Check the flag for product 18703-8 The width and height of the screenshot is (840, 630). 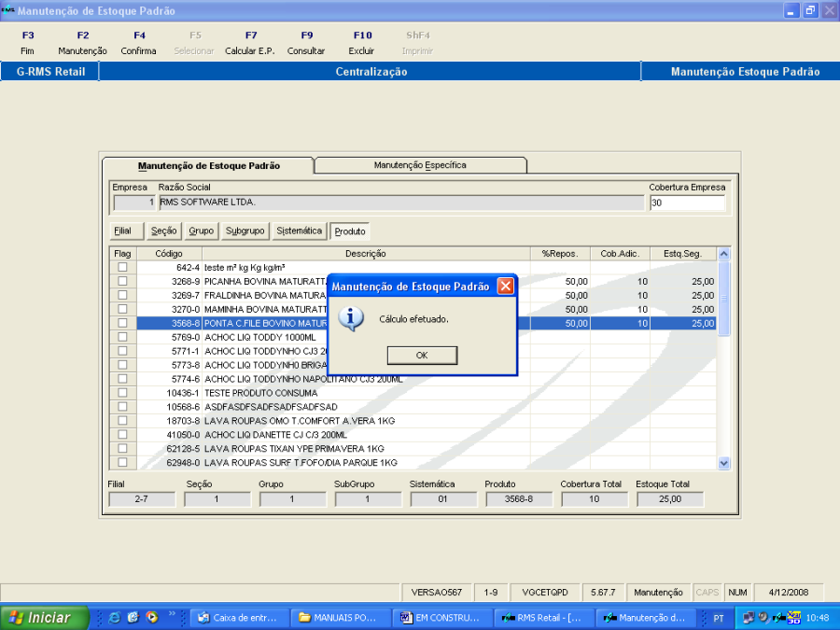(122, 420)
